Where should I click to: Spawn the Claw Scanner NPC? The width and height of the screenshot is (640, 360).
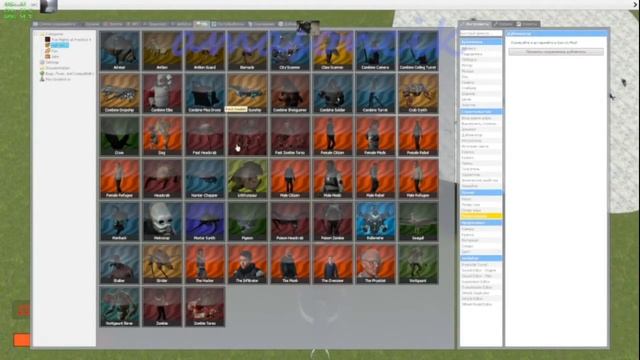coord(333,51)
